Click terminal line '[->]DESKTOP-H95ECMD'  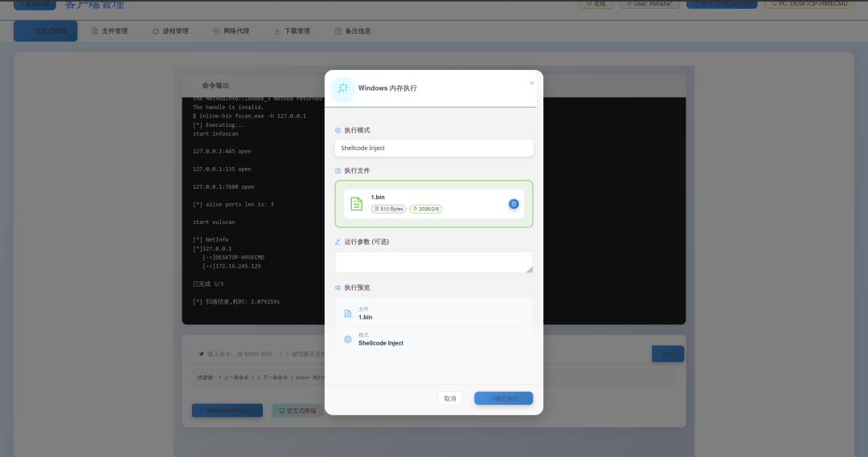click(233, 257)
